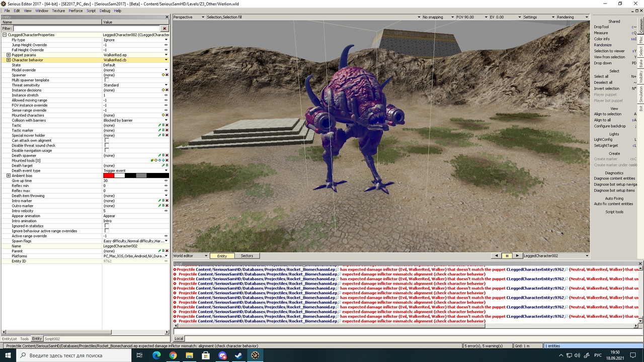Browse for Mounted characters resource

click(163, 115)
